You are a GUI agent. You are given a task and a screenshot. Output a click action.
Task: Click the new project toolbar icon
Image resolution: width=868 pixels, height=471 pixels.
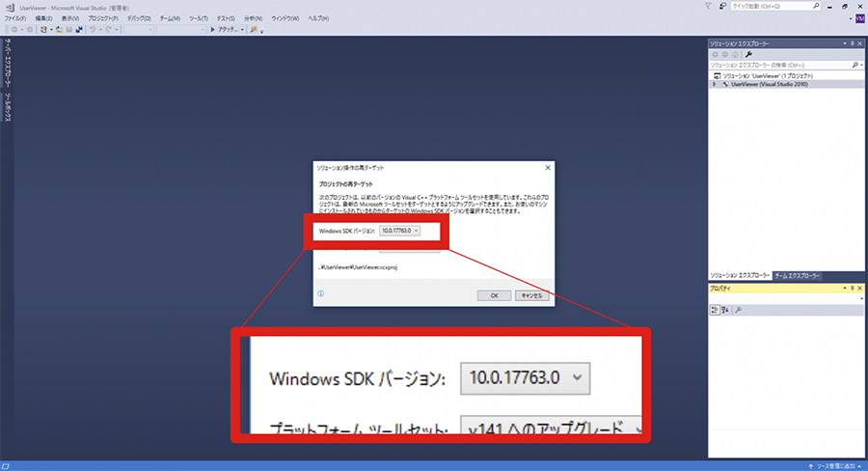(x=43, y=29)
